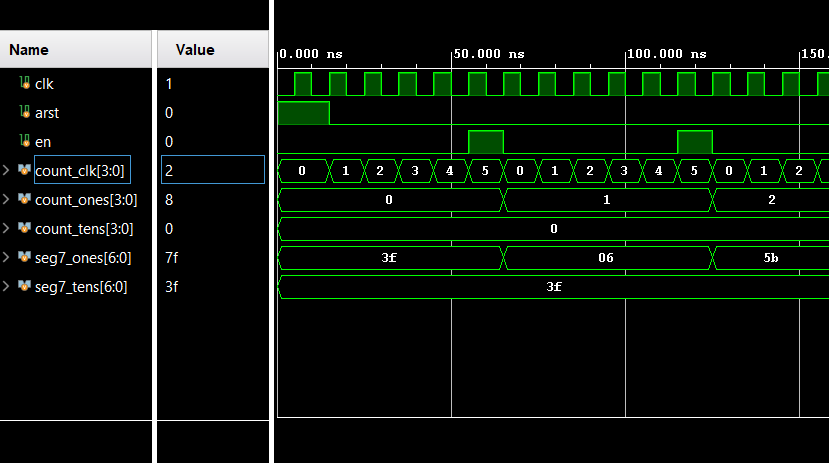Expand the seg7_tens[6:0] bus
Viewport: 829px width, 463px height.
pos(6,286)
